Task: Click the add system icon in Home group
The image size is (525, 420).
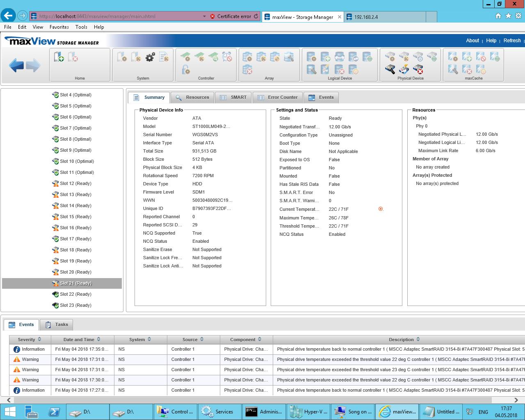Action: [59, 57]
